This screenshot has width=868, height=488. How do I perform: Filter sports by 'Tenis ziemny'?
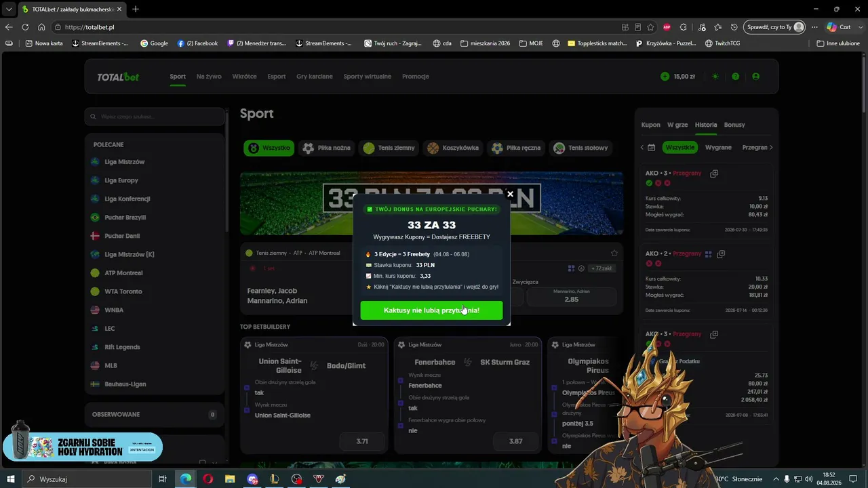tap(389, 148)
